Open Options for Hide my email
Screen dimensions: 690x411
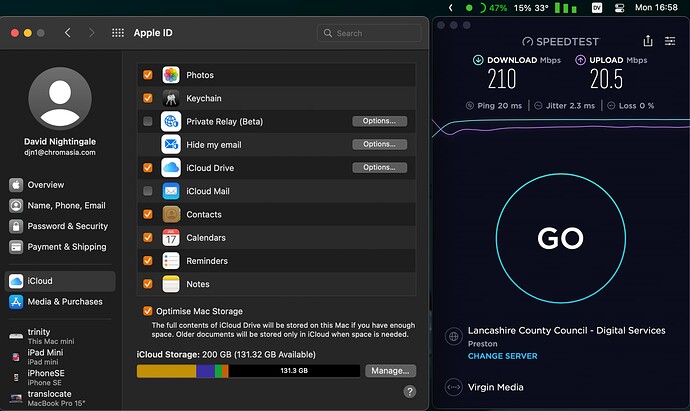(x=379, y=144)
